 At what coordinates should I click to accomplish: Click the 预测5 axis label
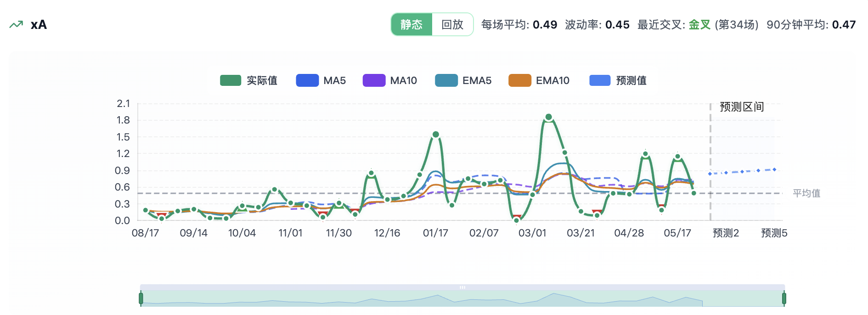pos(774,233)
